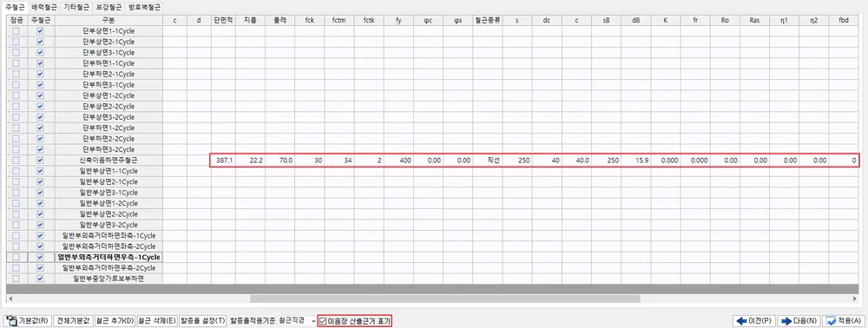Image resolution: width=868 pixels, height=328 pixels.
Task: Click the 철근종류 column header
Action: 488,21
